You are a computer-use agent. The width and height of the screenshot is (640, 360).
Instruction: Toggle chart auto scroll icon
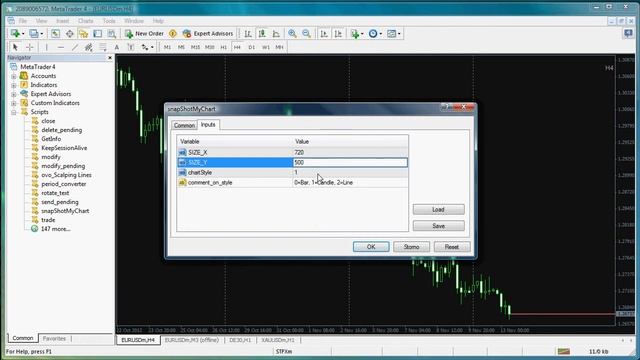tap(324, 33)
